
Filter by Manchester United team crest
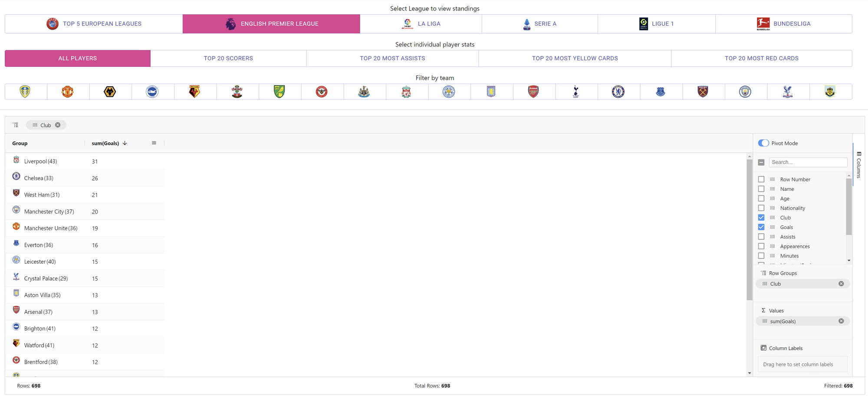[x=67, y=92]
